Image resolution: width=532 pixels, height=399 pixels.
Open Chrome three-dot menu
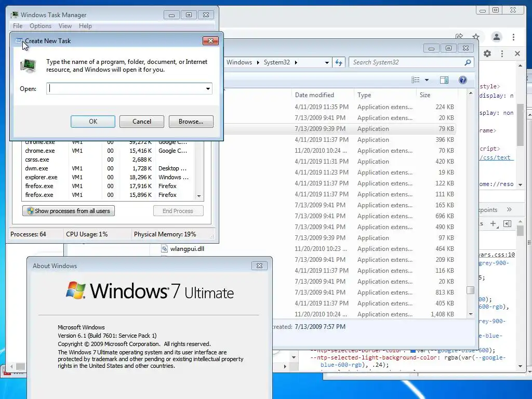(x=514, y=37)
